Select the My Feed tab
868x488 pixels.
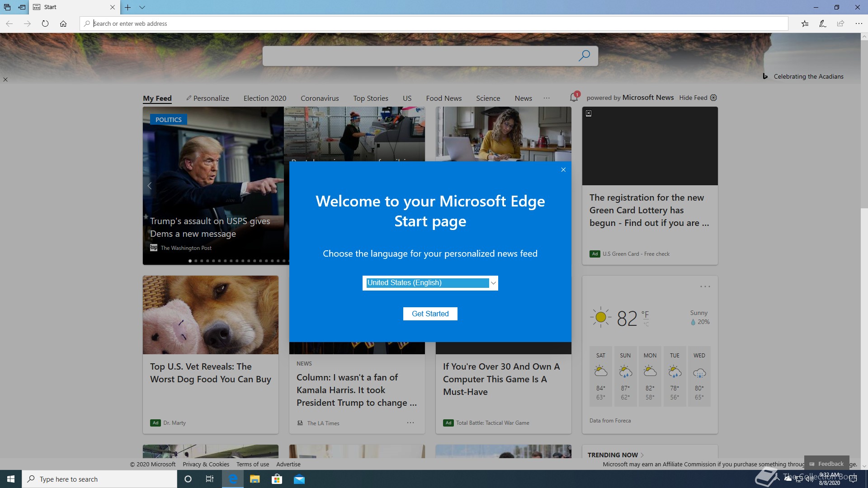tap(157, 98)
